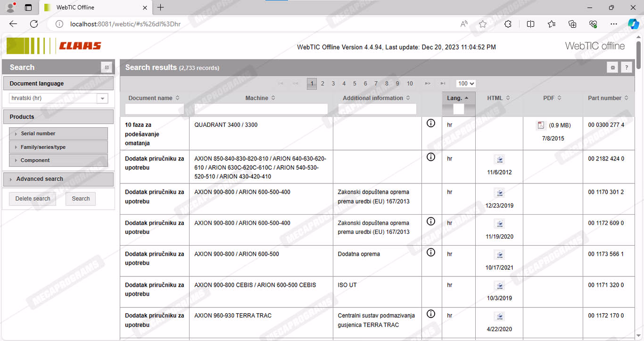
Task: Show info for QUADRANT 3400 / 3300 row
Action: (x=430, y=123)
